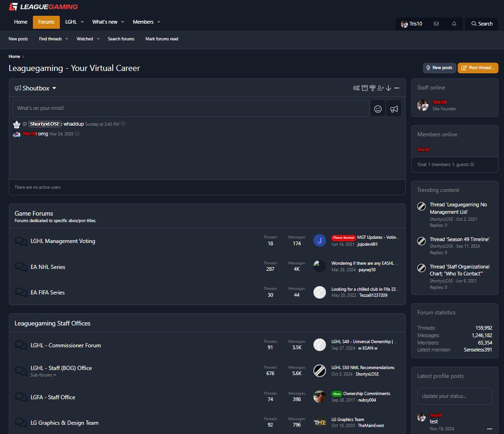Expand the What's new menu arrow

click(122, 22)
